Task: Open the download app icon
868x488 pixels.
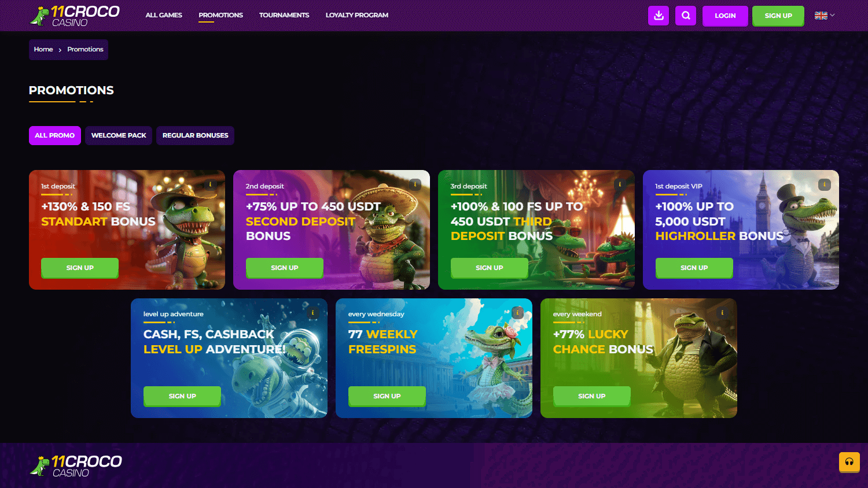Action: pyautogui.click(x=658, y=16)
